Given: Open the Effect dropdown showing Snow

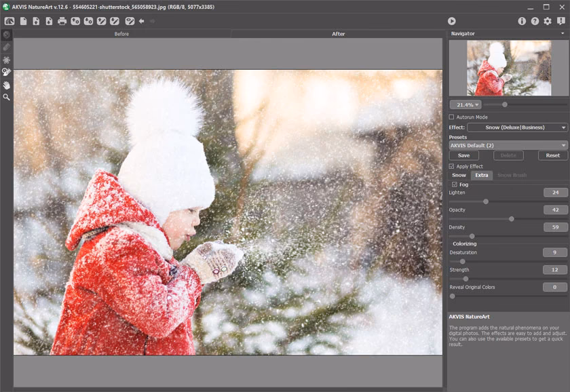Looking at the screenshot, I should (517, 128).
